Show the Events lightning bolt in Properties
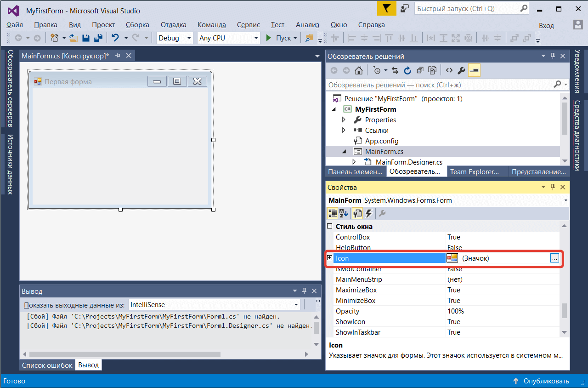 coord(368,213)
